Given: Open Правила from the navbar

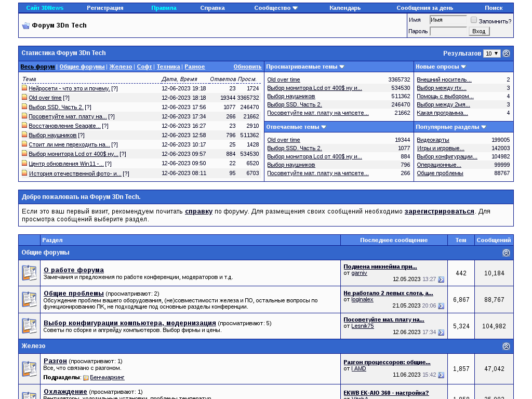Looking at the screenshot, I should [164, 8].
